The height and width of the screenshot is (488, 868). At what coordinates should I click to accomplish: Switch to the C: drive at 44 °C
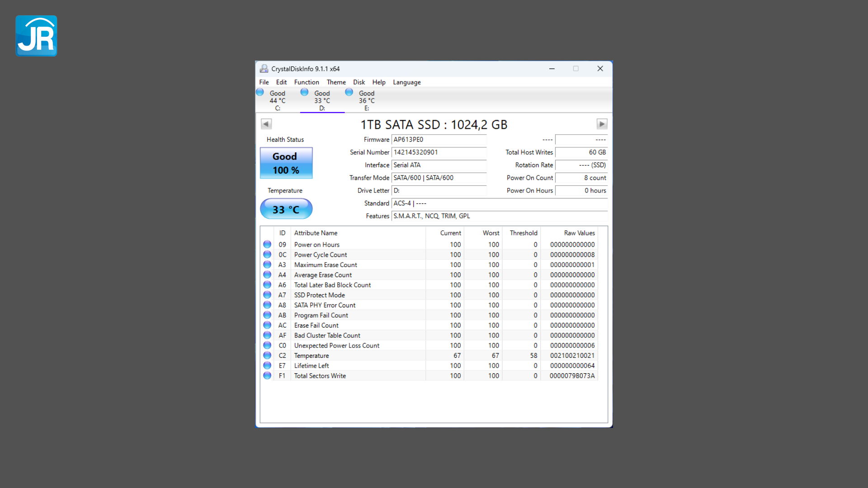(277, 100)
